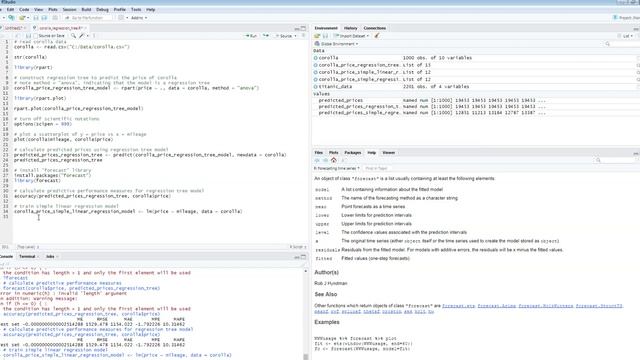Screen dimensions: 640x360
Task: Open the forecast.Arima link in See Also
Action: point(497,306)
